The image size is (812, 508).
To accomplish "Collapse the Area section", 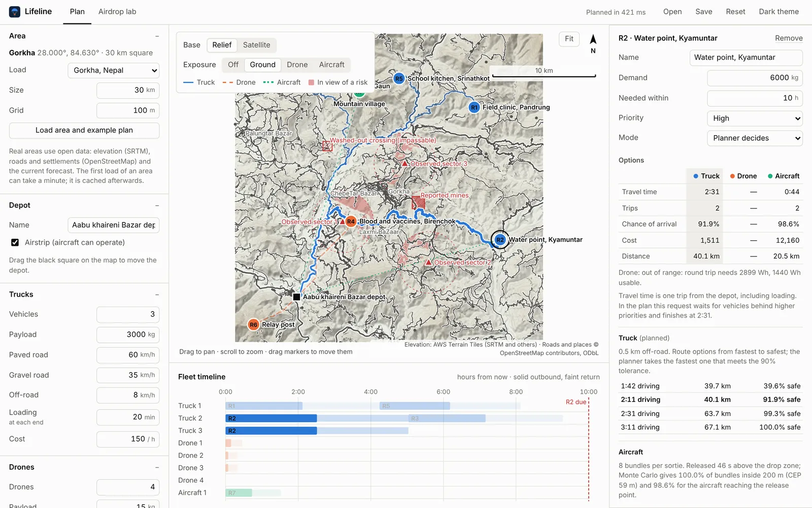I will 157,36.
